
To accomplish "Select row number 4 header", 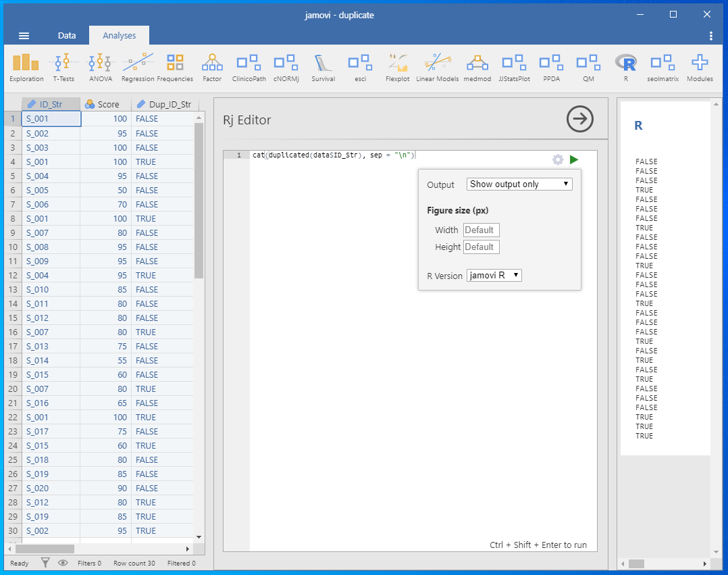I will (x=13, y=161).
